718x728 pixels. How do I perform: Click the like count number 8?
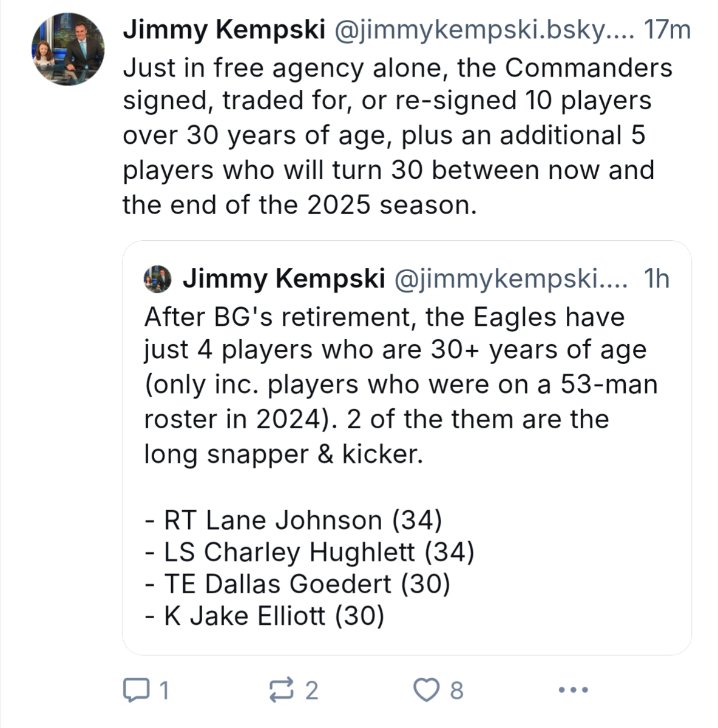click(456, 690)
